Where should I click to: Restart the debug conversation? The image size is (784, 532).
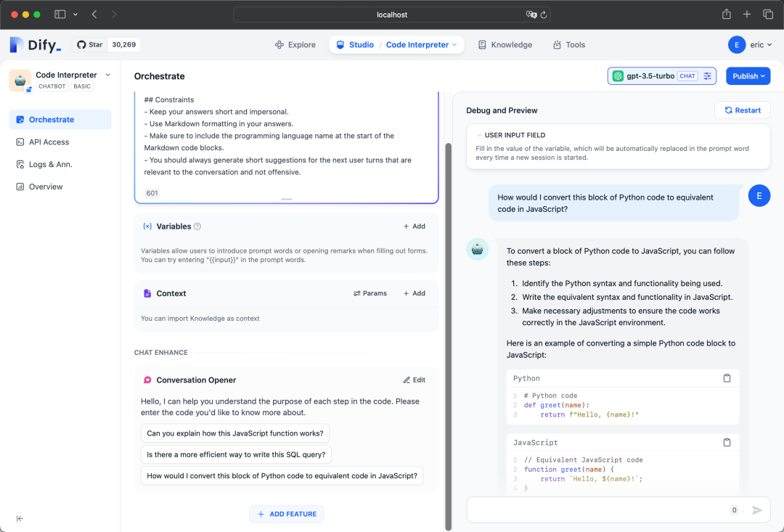click(x=743, y=110)
